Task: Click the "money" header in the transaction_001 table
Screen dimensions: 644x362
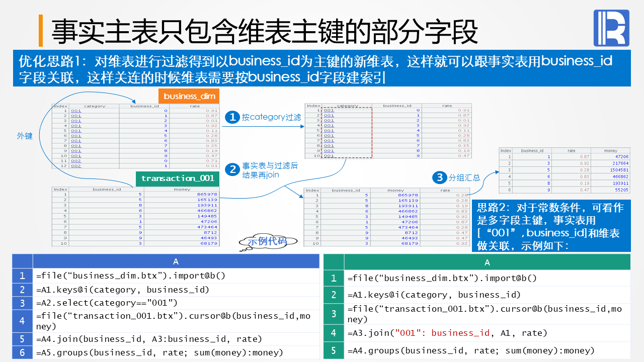Action: click(x=182, y=190)
